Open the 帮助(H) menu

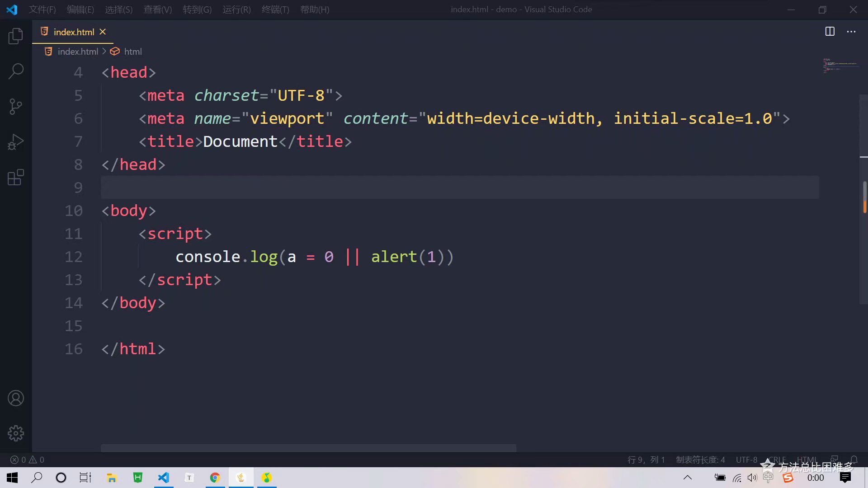pos(315,9)
